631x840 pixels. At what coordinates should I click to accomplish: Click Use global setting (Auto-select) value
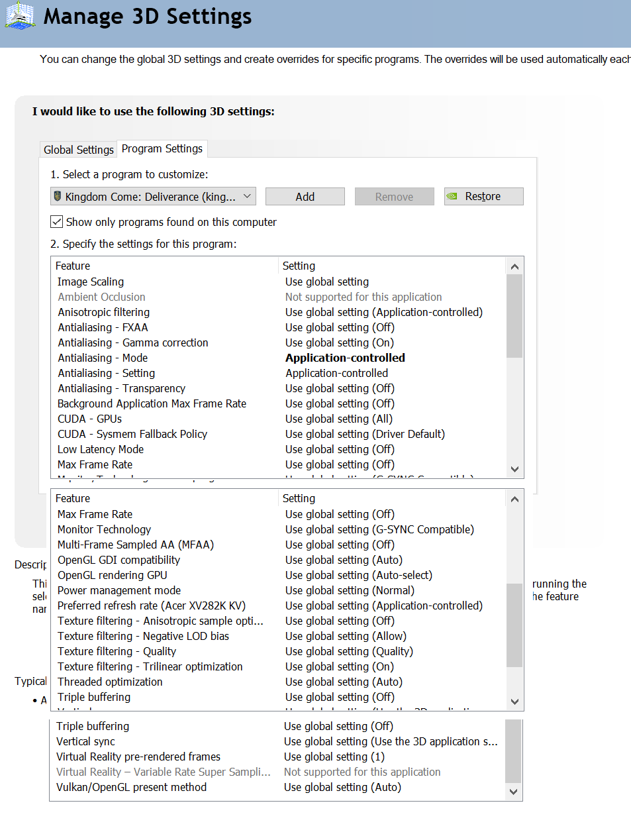[x=358, y=575]
